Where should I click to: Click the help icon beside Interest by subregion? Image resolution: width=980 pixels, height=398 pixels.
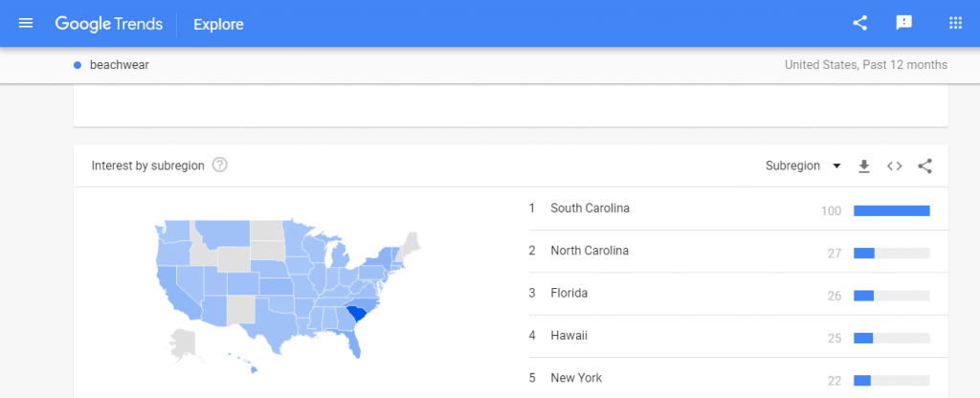220,166
